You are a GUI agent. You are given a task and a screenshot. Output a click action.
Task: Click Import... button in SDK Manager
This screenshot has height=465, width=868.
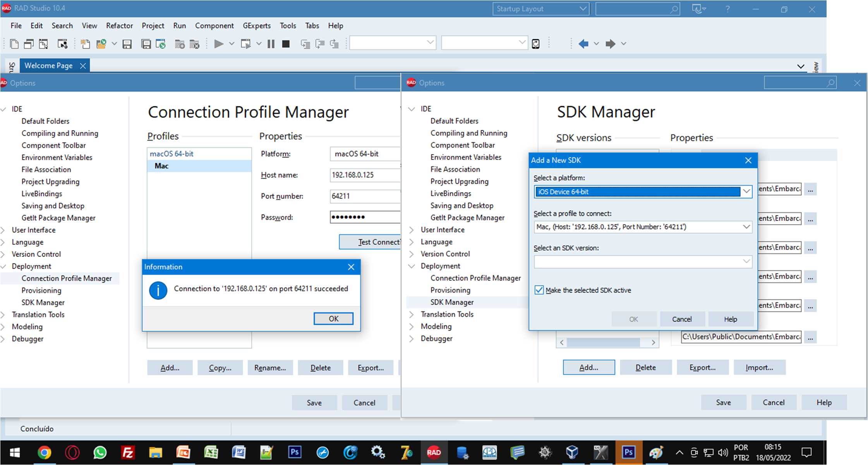[760, 368]
